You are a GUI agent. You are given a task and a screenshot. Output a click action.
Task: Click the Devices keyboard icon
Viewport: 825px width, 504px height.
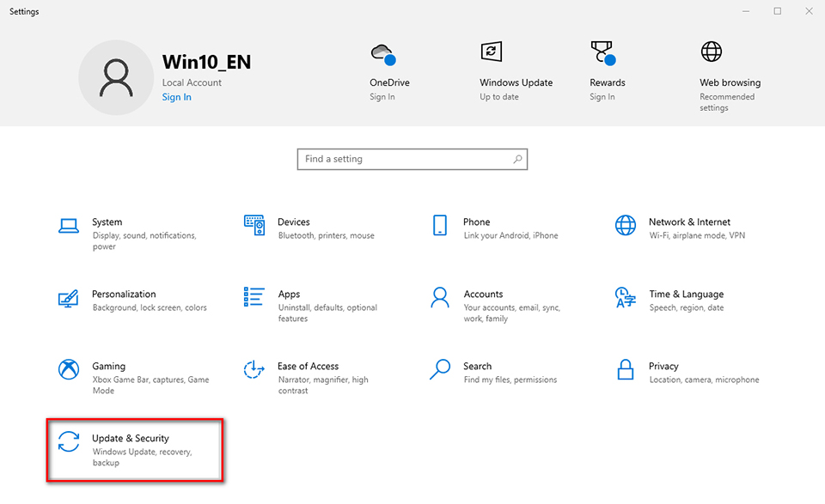pyautogui.click(x=254, y=226)
